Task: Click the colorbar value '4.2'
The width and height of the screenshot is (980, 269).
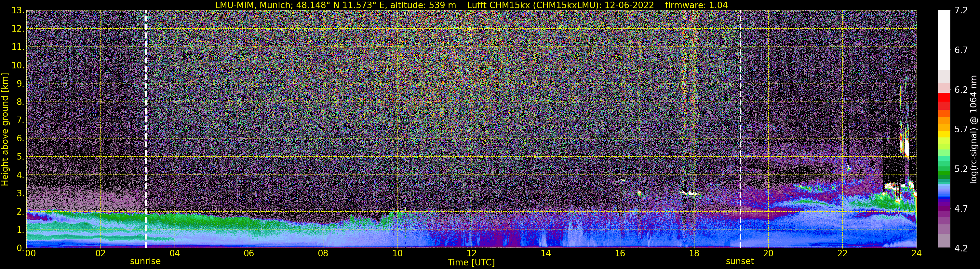Action: [x=961, y=248]
